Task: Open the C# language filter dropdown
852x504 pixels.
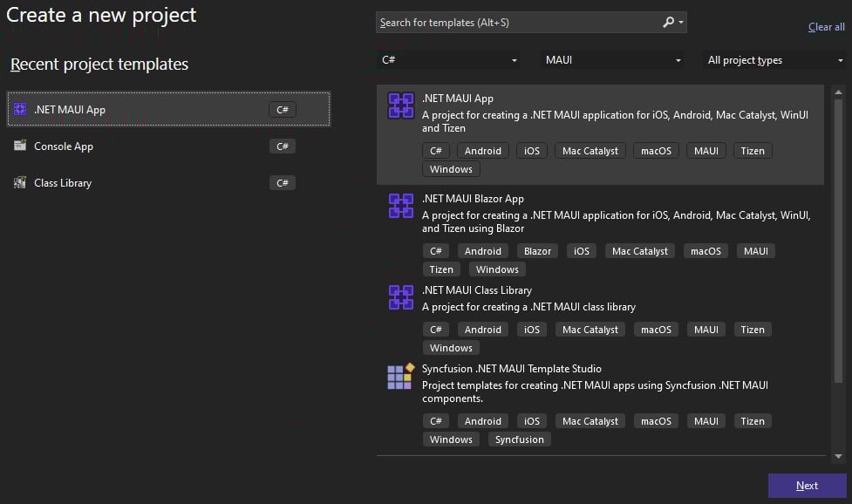Action: point(448,60)
